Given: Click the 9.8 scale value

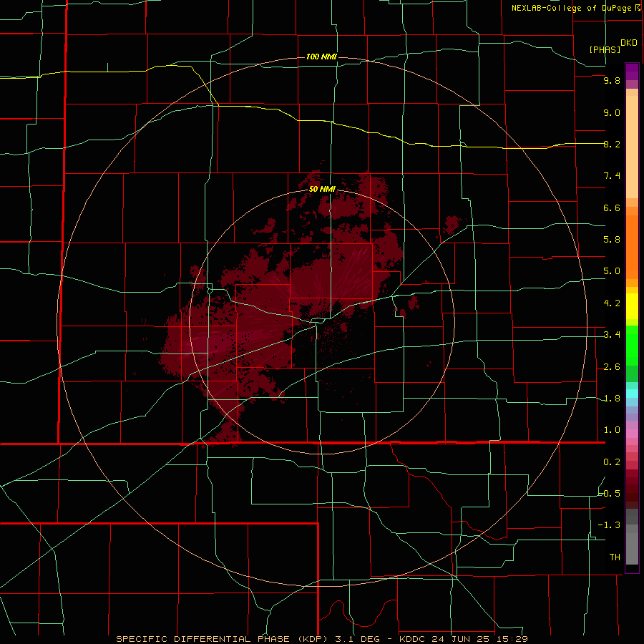Looking at the screenshot, I should point(612,80).
